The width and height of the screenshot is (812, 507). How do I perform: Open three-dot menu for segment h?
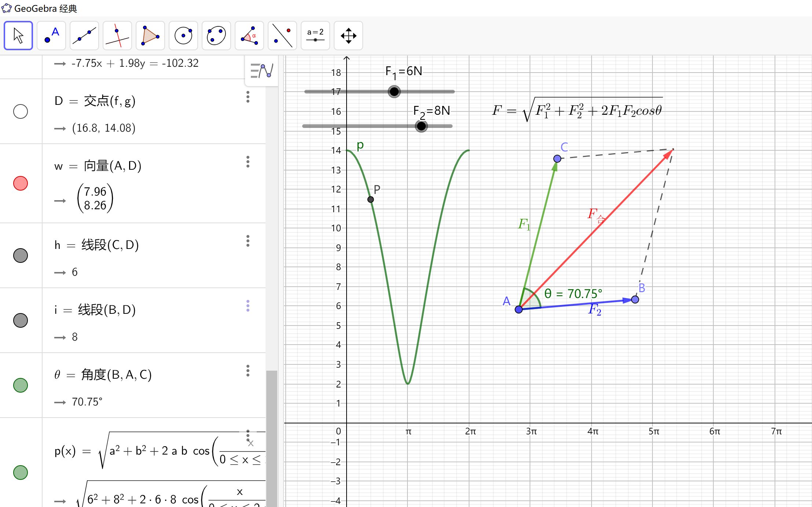[x=248, y=241]
